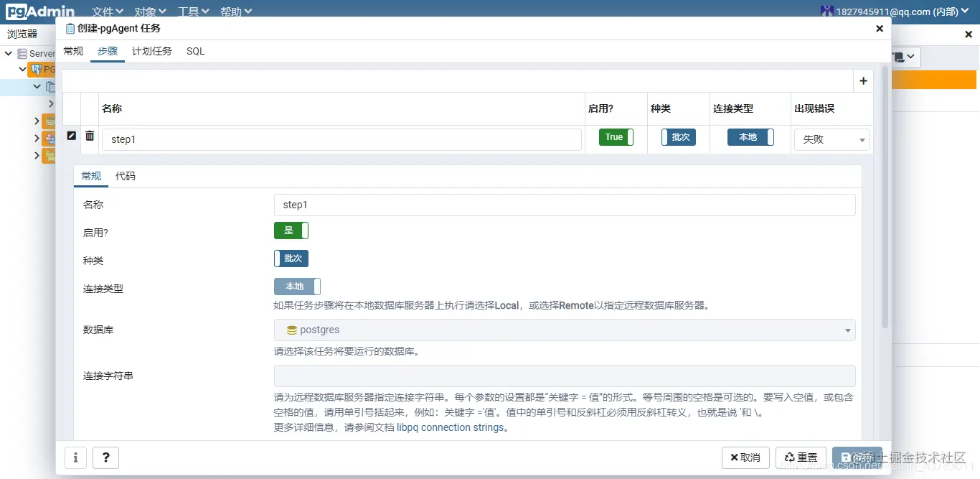This screenshot has height=479, width=980.
Task: Open the info (i) button in dialog footer
Action: [x=75, y=457]
